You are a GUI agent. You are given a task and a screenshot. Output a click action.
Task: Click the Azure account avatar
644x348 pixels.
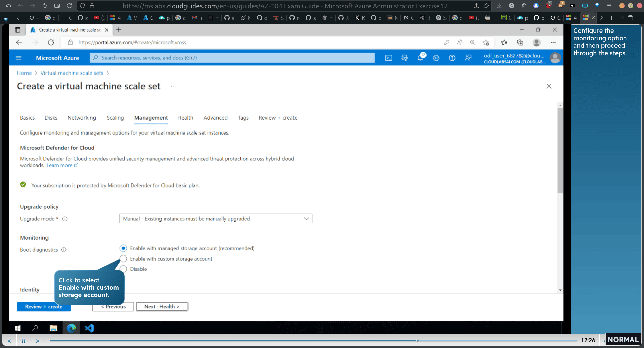point(555,58)
